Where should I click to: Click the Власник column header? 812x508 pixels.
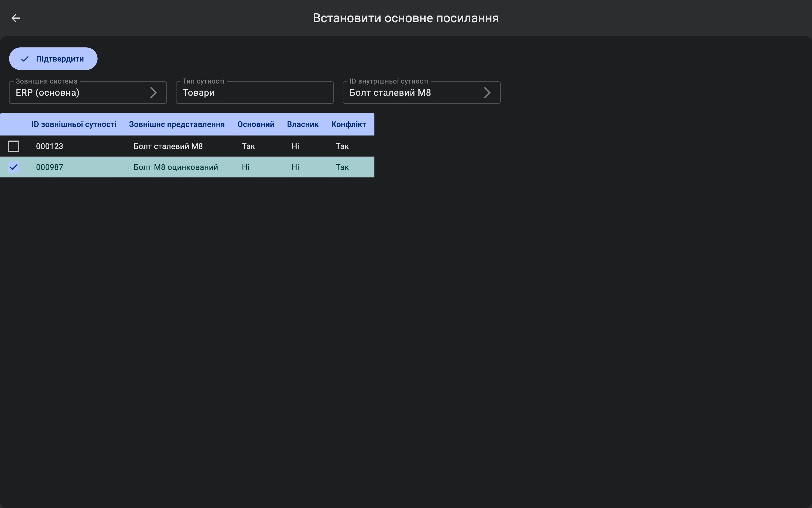303,124
